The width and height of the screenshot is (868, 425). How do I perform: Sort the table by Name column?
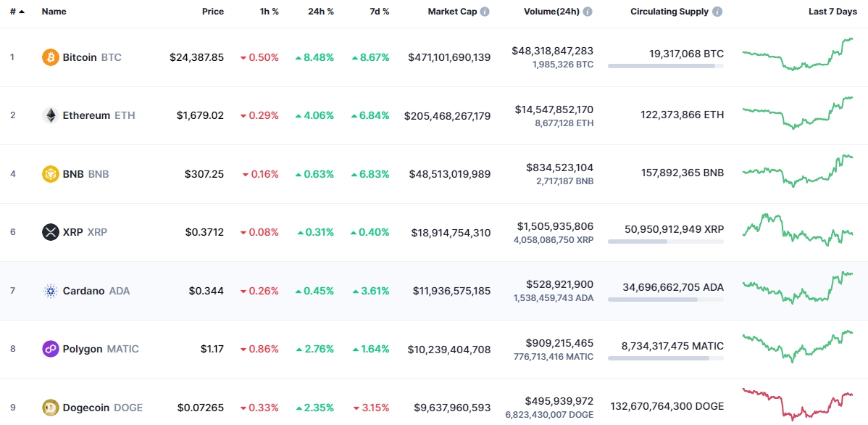pos(53,12)
